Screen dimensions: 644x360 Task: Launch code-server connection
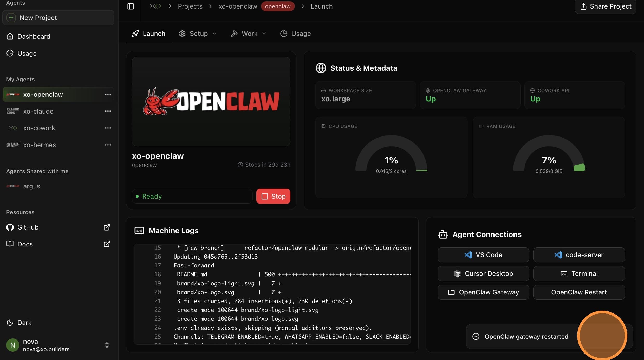point(579,255)
